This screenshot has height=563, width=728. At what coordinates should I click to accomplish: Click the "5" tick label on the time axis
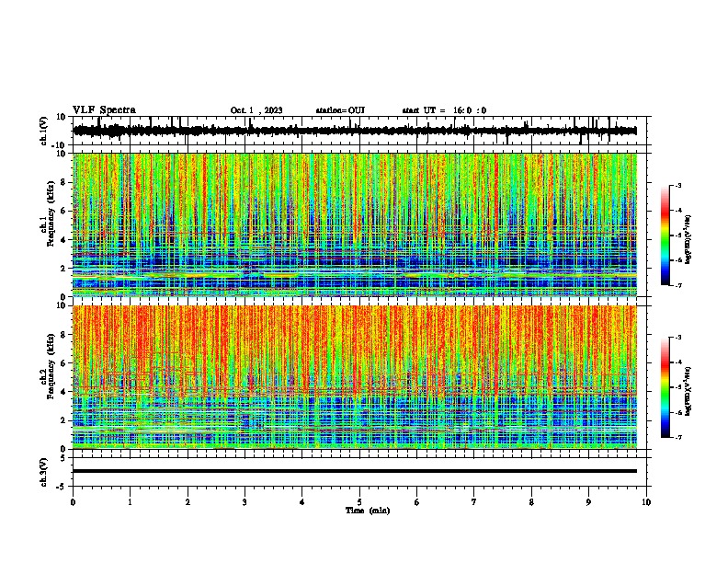click(359, 502)
